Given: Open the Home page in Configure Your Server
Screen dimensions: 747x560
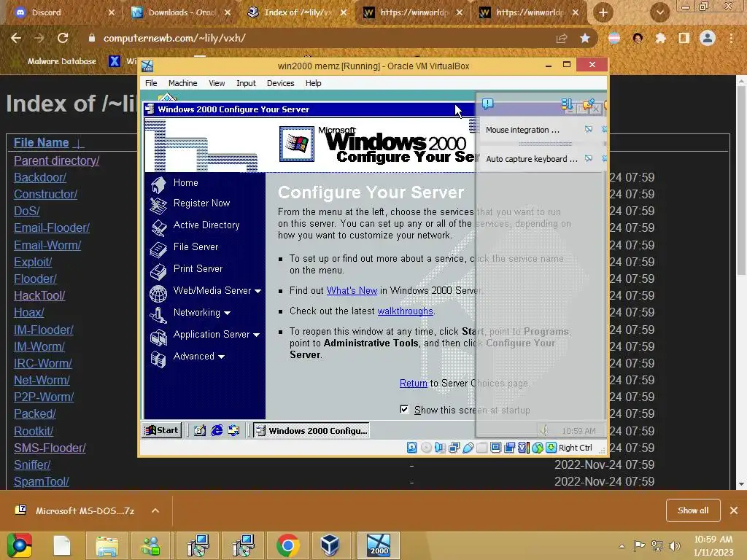Looking at the screenshot, I should coord(185,183).
